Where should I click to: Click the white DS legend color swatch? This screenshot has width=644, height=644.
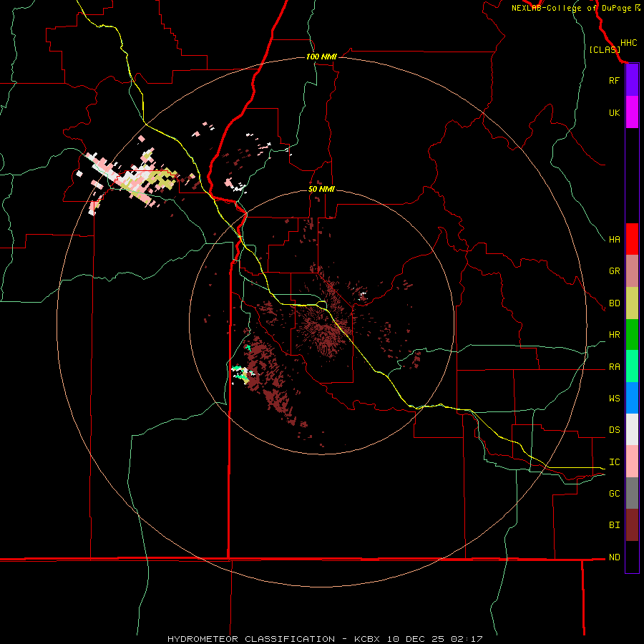click(632, 429)
